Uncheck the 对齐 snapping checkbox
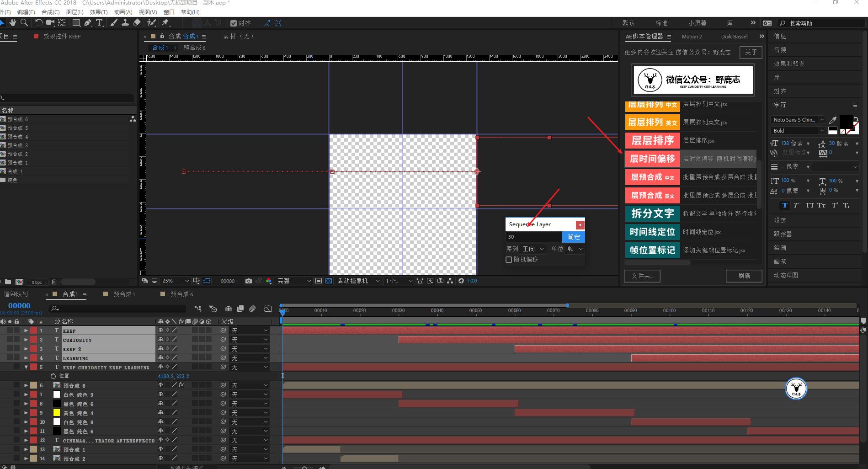The image size is (868, 469). (234, 23)
